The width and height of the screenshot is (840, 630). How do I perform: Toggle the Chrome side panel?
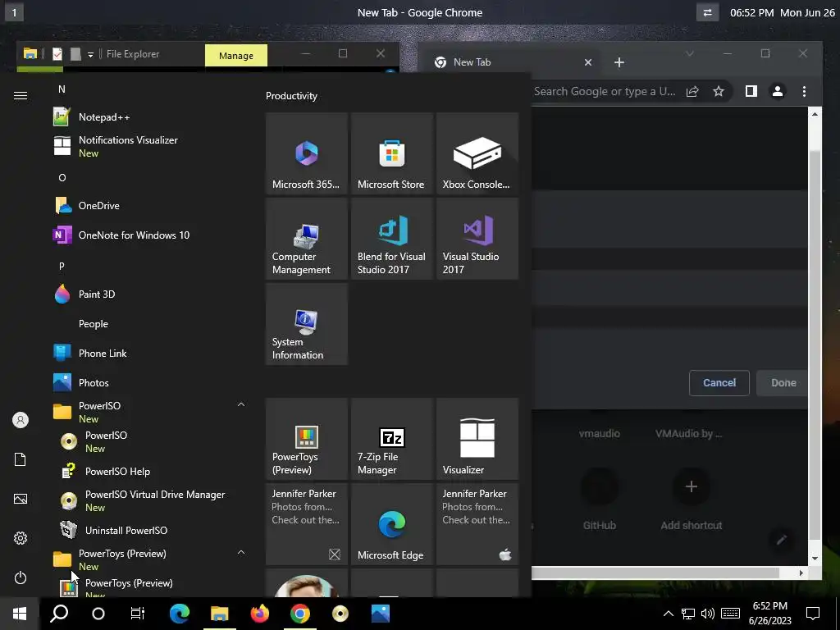tap(751, 91)
